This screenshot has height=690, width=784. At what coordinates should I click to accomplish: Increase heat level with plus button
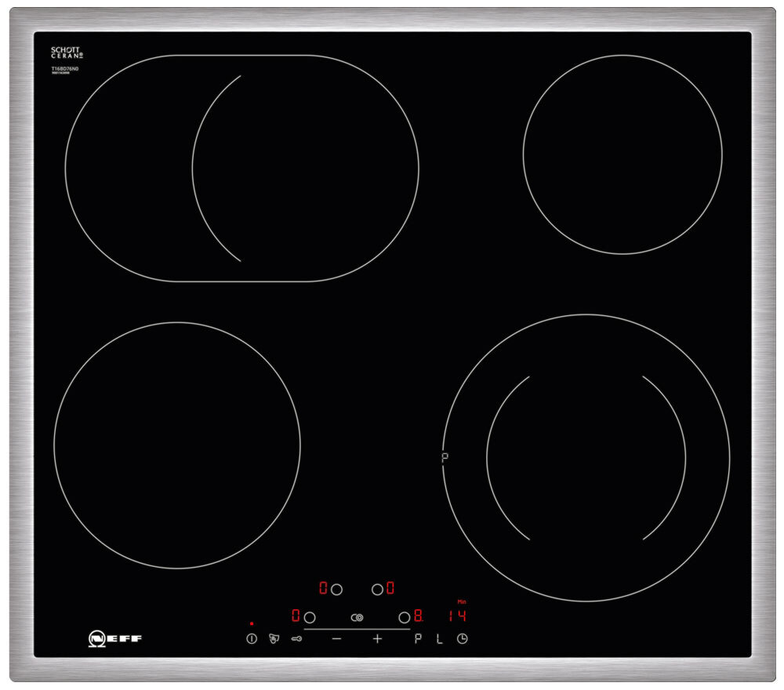[x=377, y=639]
